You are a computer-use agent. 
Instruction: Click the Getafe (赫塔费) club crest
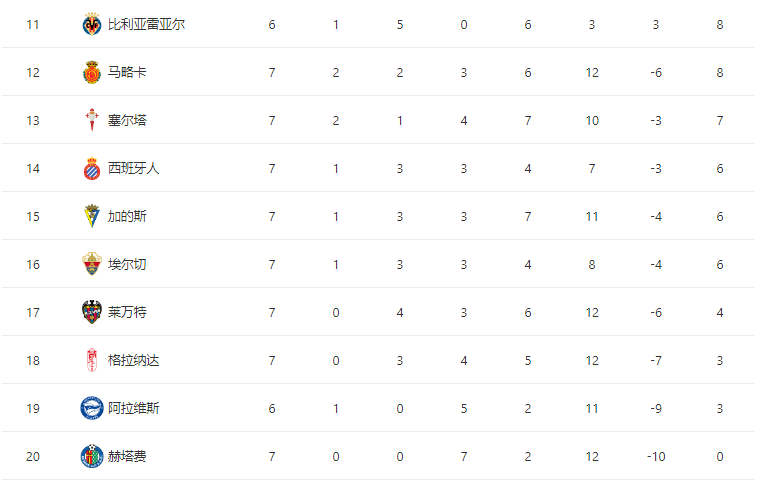point(92,456)
